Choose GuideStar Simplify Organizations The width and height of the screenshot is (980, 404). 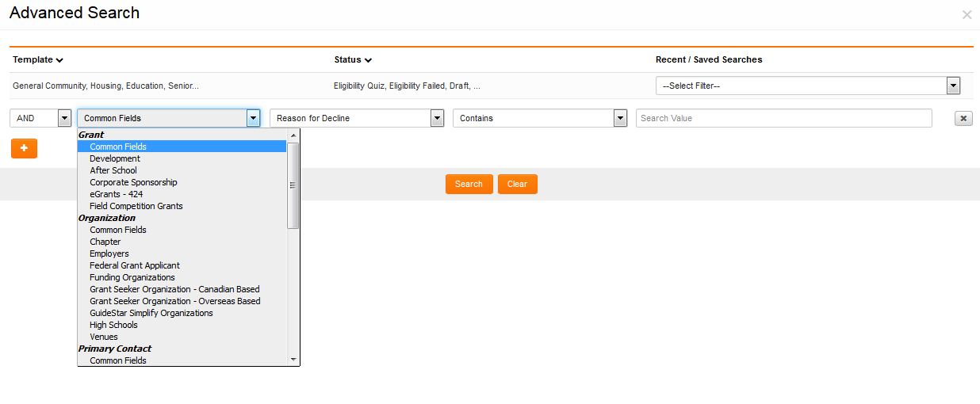[x=151, y=313]
